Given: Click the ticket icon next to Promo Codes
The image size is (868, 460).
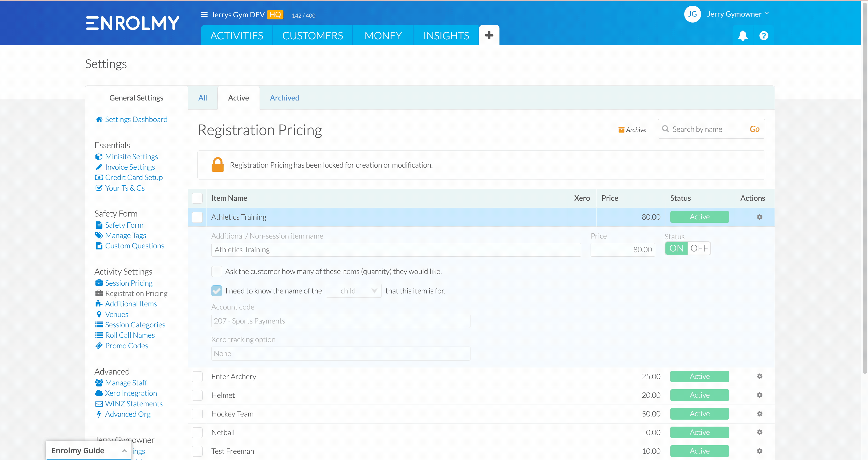Looking at the screenshot, I should tap(99, 346).
